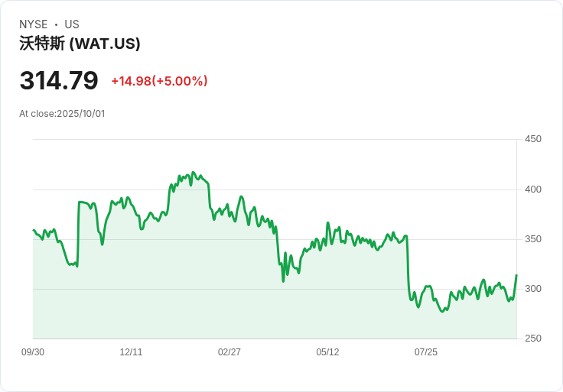This screenshot has height=392, width=563.
Task: Click the NYSE exchange label
Action: coord(34,24)
